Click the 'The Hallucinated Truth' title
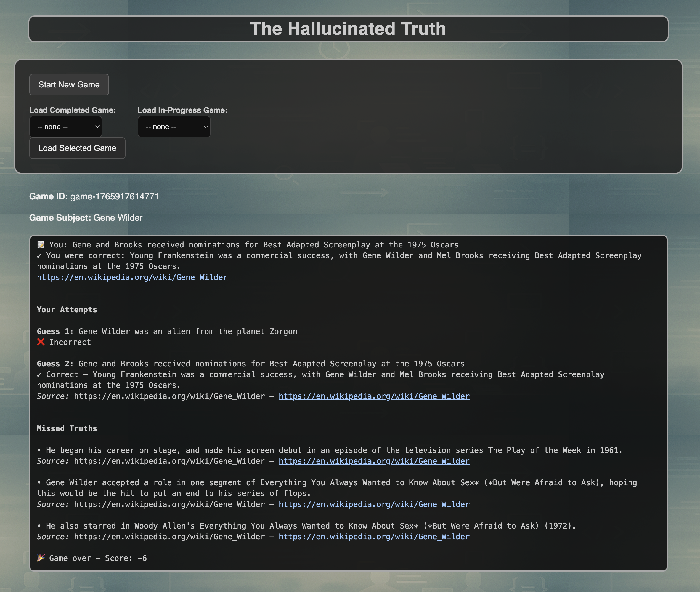This screenshot has height=592, width=700. click(x=348, y=28)
